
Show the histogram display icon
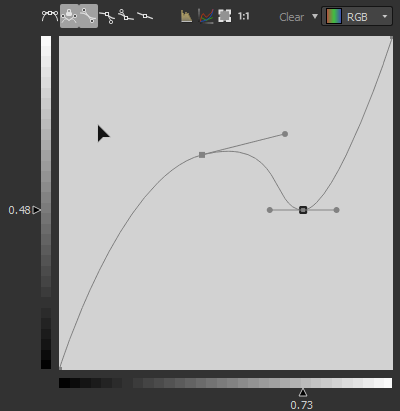point(186,16)
